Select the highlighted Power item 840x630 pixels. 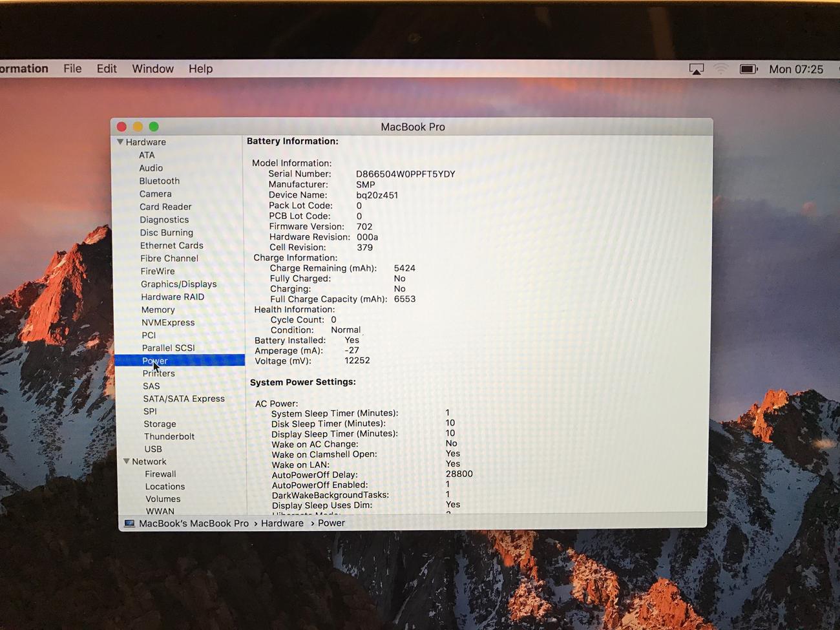180,361
